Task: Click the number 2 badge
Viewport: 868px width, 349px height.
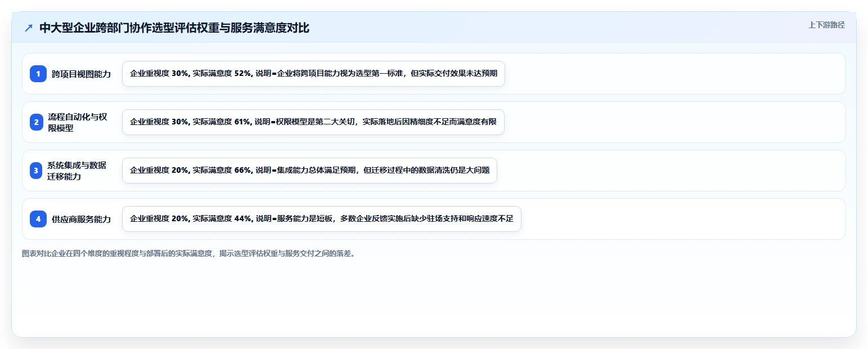Action: pyautogui.click(x=37, y=122)
